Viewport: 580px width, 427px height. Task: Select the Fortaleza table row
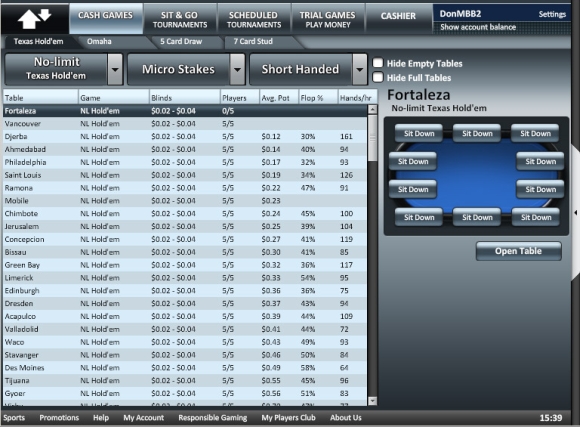coord(185,111)
